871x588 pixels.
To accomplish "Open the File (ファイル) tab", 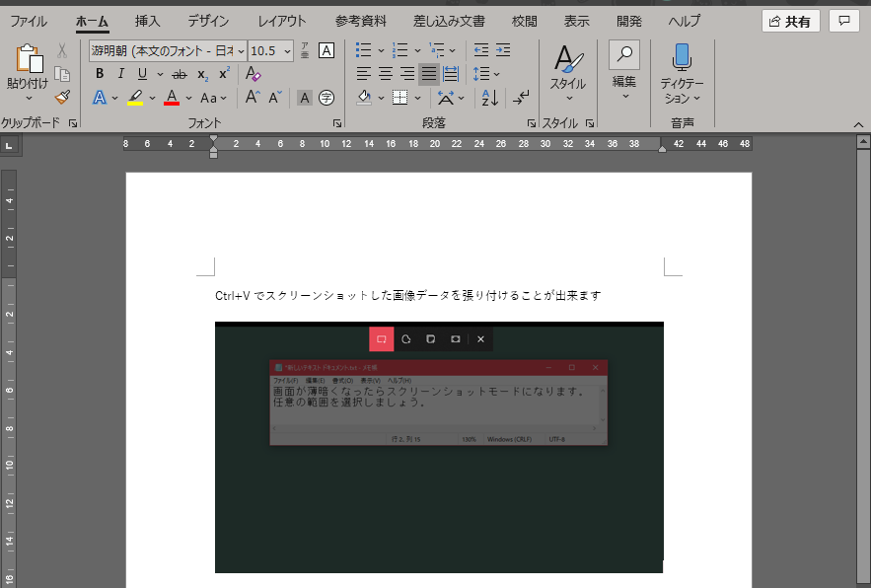I will [29, 21].
